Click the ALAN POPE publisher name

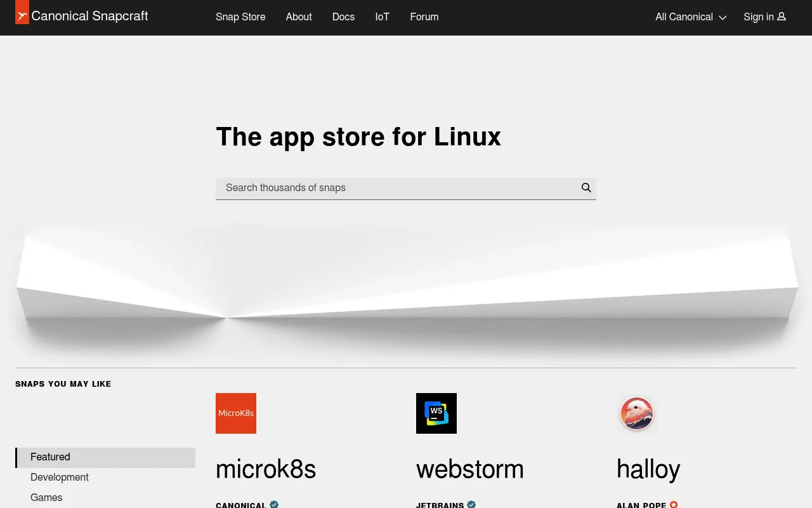tap(641, 505)
